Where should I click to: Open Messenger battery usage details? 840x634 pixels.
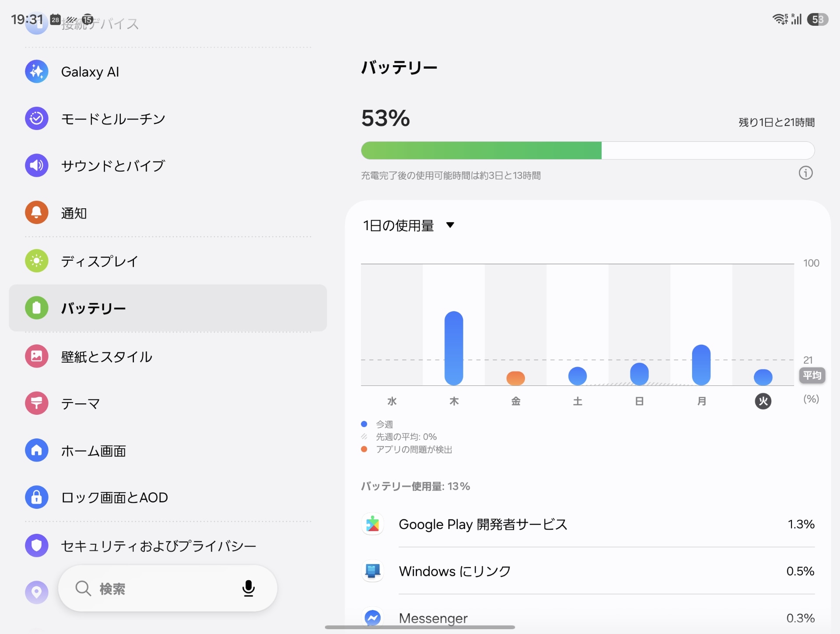coord(588,618)
